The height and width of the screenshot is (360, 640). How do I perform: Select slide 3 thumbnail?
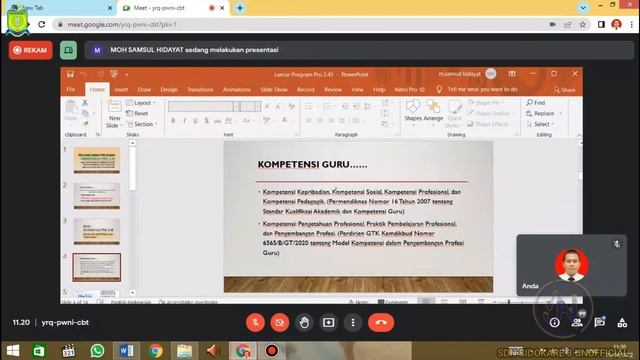(x=97, y=231)
